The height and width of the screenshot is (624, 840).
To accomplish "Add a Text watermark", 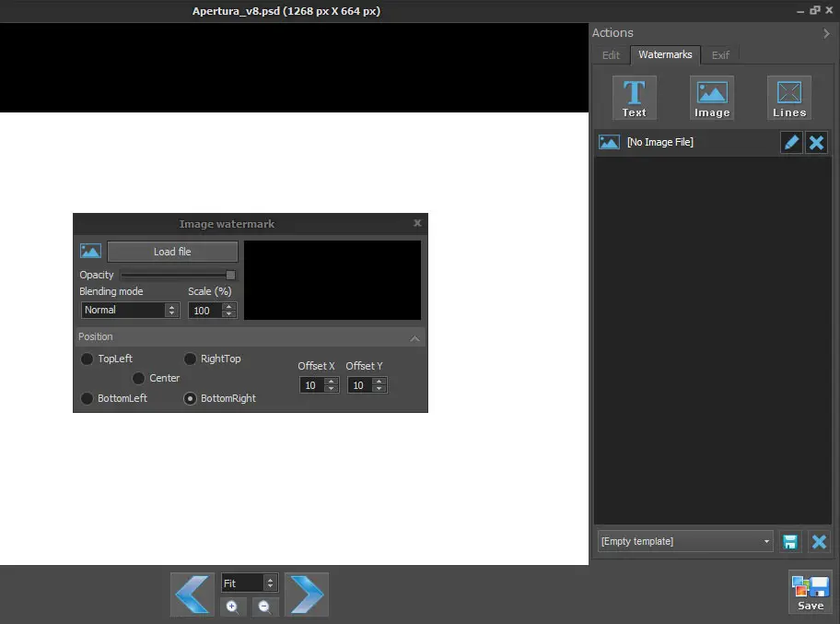I will tap(635, 98).
